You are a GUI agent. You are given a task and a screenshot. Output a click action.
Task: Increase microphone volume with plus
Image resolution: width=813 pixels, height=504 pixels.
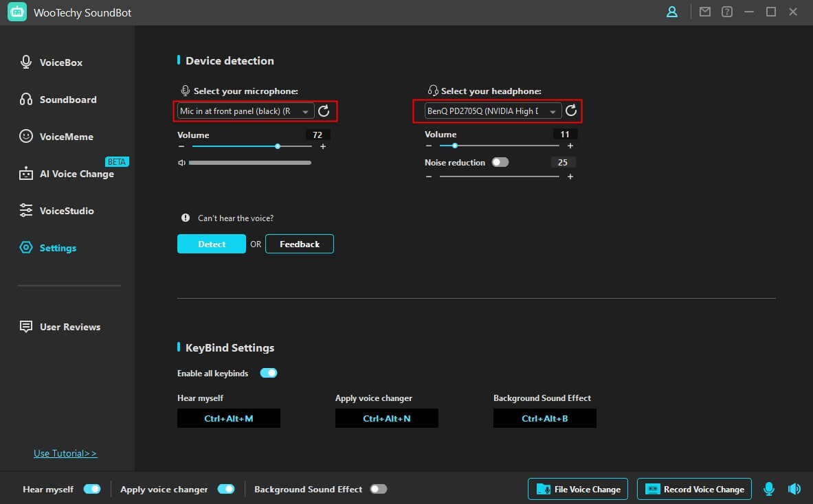[323, 146]
